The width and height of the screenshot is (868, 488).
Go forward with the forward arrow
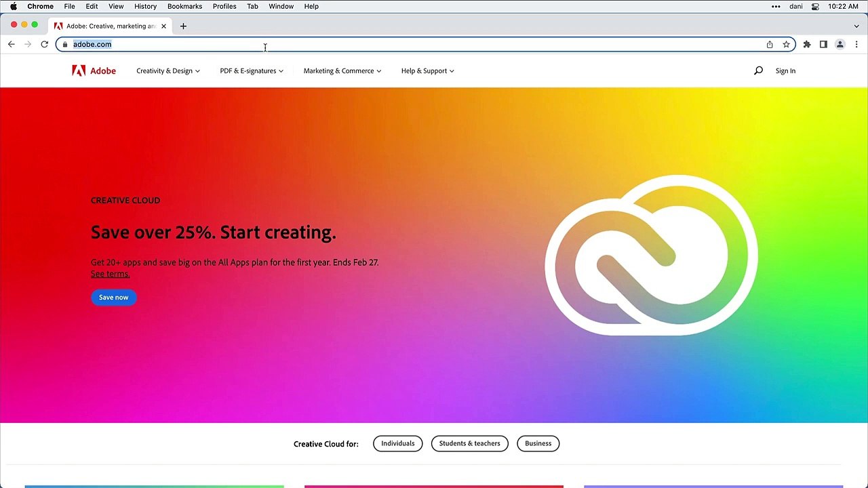pyautogui.click(x=28, y=44)
